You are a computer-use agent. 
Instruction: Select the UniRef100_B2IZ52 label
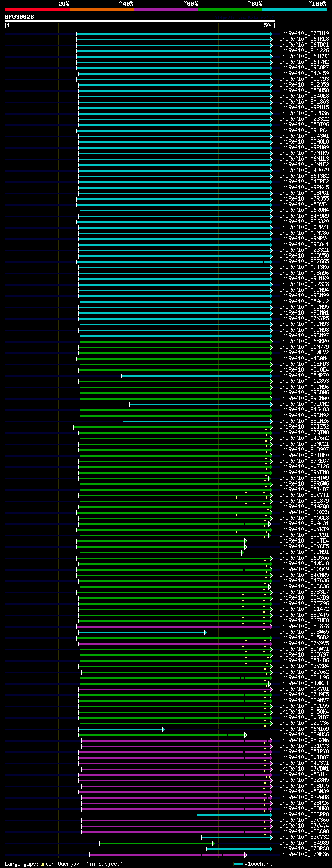click(x=304, y=426)
